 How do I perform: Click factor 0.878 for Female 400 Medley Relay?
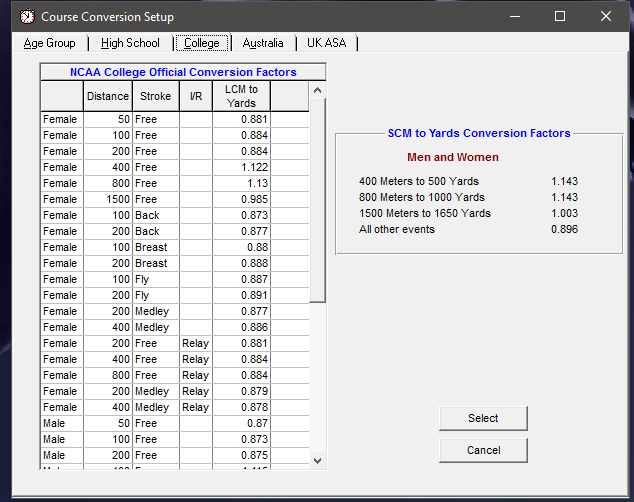pyautogui.click(x=241, y=407)
